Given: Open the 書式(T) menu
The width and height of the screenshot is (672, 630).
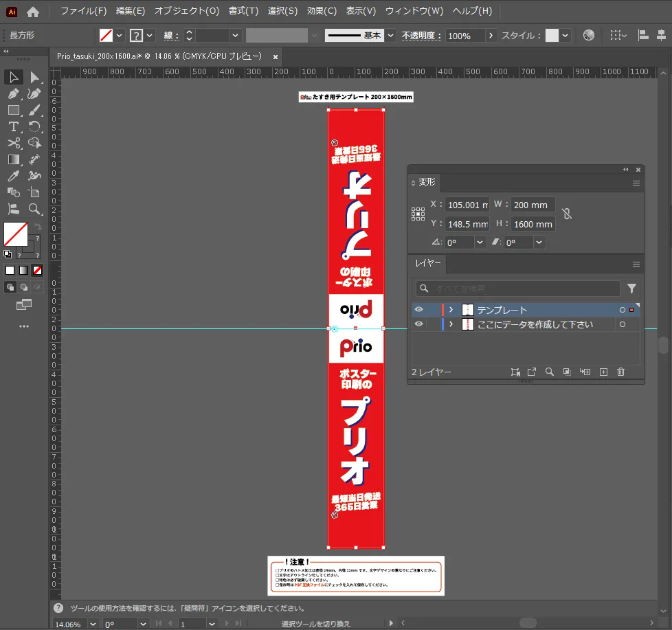Looking at the screenshot, I should pos(243,11).
